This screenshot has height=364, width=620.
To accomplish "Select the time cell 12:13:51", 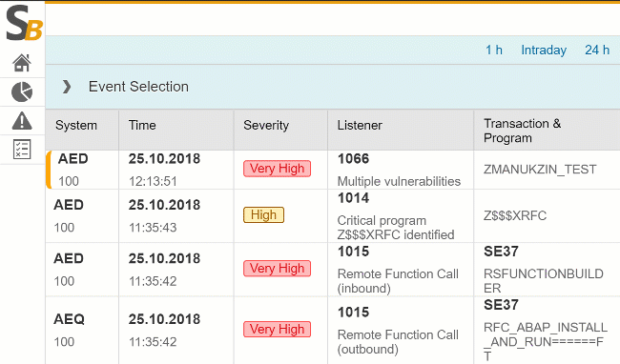I will 176,170.
